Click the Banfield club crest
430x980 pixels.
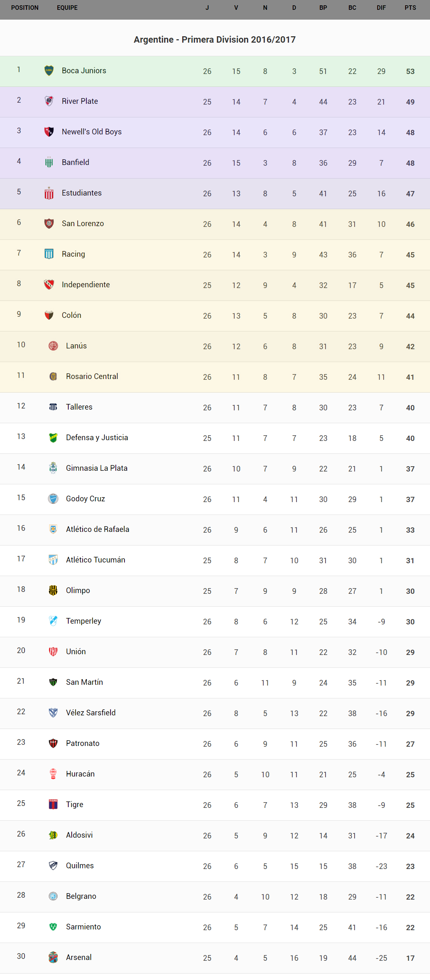49,162
